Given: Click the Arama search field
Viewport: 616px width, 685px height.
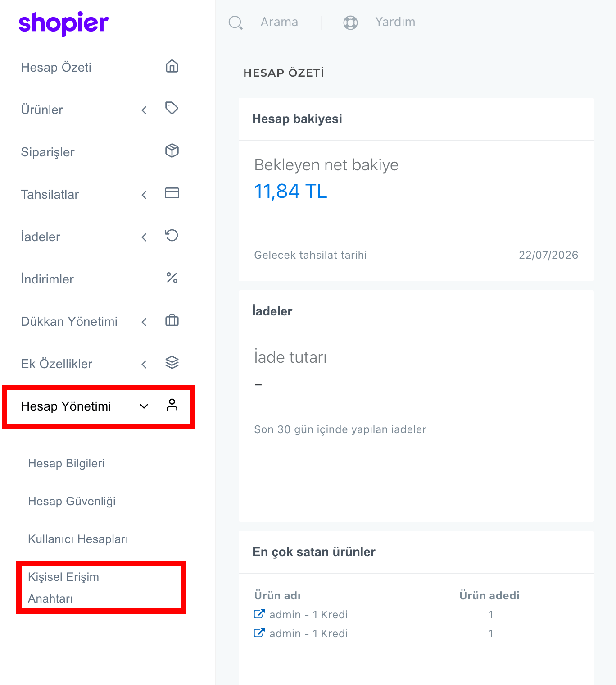Looking at the screenshot, I should point(279,22).
